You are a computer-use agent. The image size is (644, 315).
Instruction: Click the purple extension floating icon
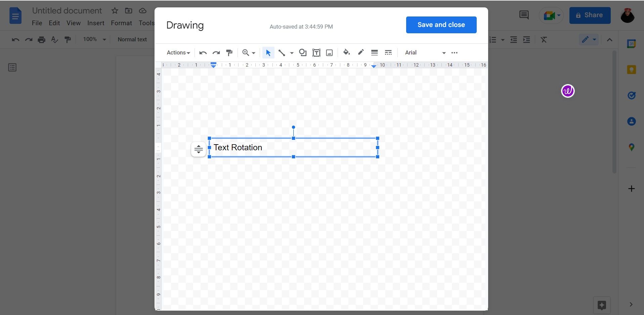coord(568,91)
